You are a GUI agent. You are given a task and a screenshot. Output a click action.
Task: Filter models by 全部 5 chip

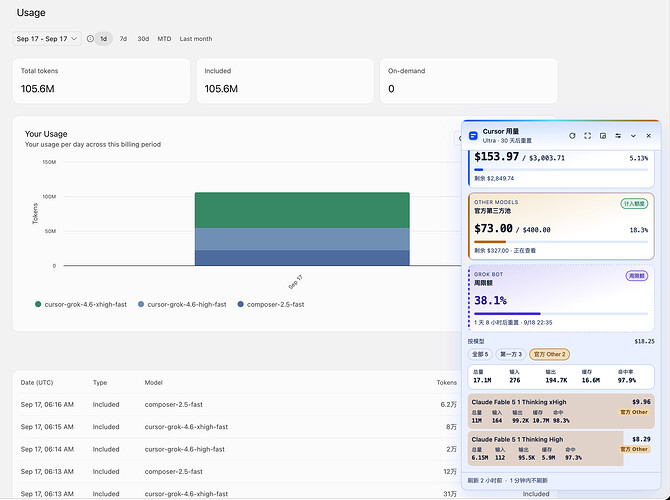click(480, 354)
